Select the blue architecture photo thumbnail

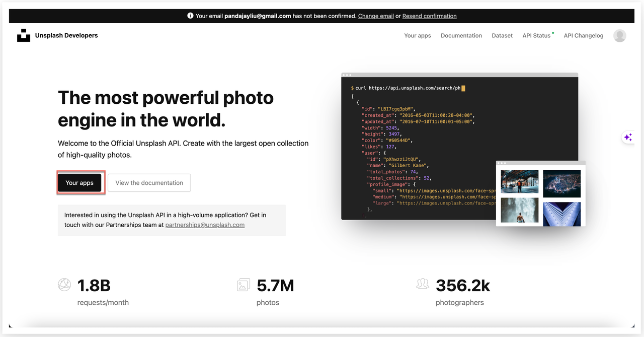pos(562,214)
